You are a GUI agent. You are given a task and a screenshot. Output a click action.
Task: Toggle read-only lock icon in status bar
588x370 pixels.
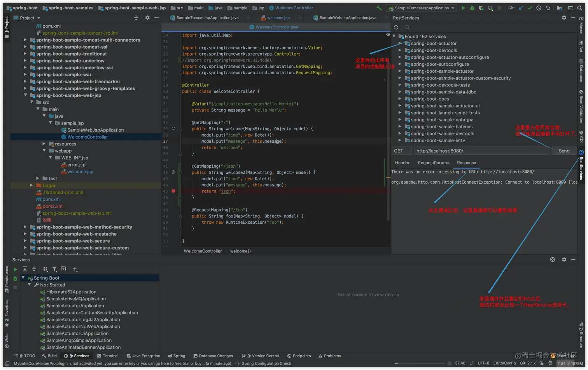542,363
